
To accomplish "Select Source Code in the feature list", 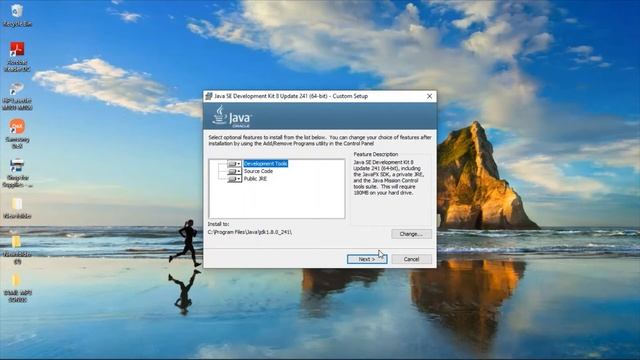I will (258, 171).
